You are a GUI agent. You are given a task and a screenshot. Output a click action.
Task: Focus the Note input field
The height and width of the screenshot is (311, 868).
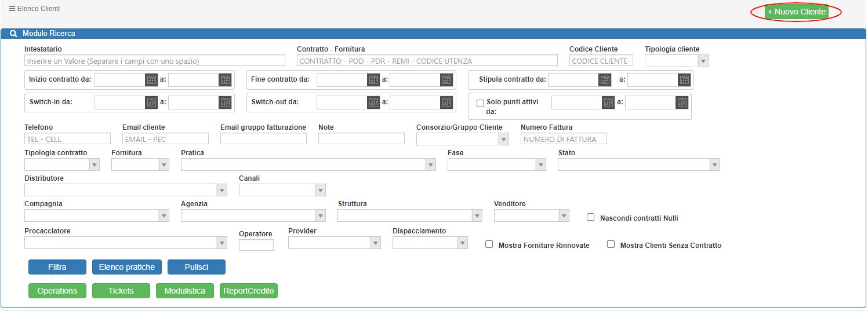click(x=361, y=139)
